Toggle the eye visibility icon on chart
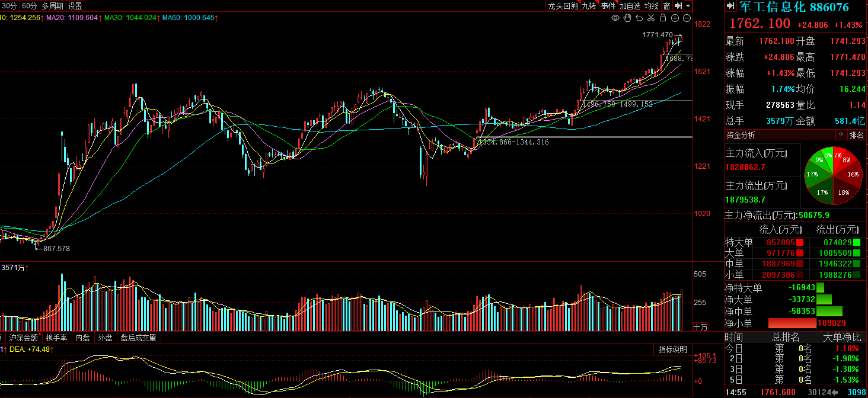 [615, 18]
